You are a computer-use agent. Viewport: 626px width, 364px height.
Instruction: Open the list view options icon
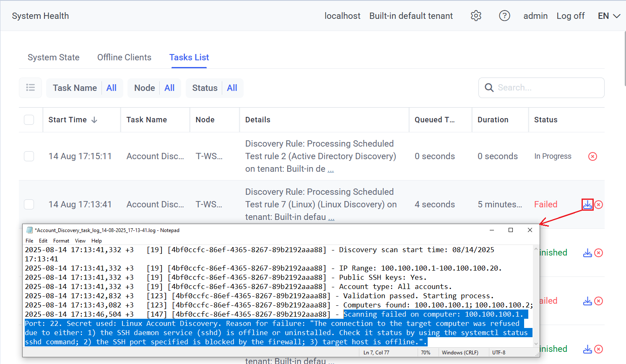(30, 88)
